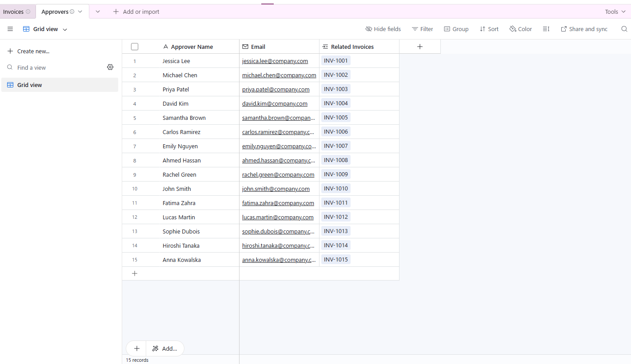Click the 15 records count in footer
The image size is (631, 364).
(x=137, y=360)
